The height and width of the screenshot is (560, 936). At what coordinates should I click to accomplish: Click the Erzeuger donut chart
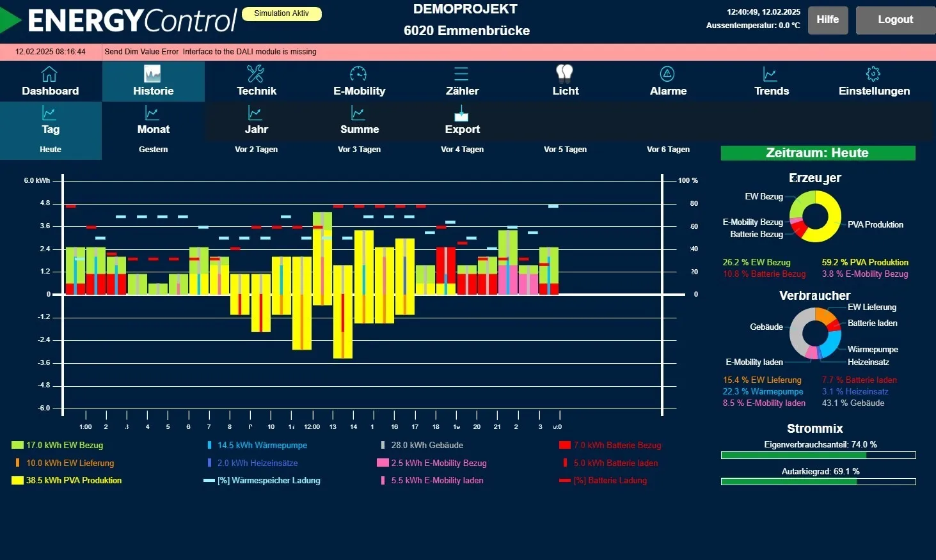815,216
